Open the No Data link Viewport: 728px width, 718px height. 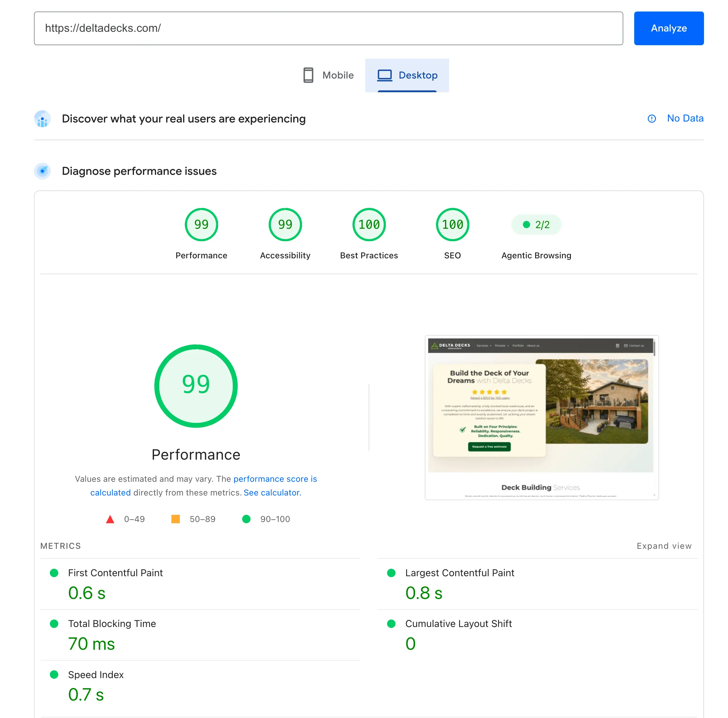click(x=685, y=118)
